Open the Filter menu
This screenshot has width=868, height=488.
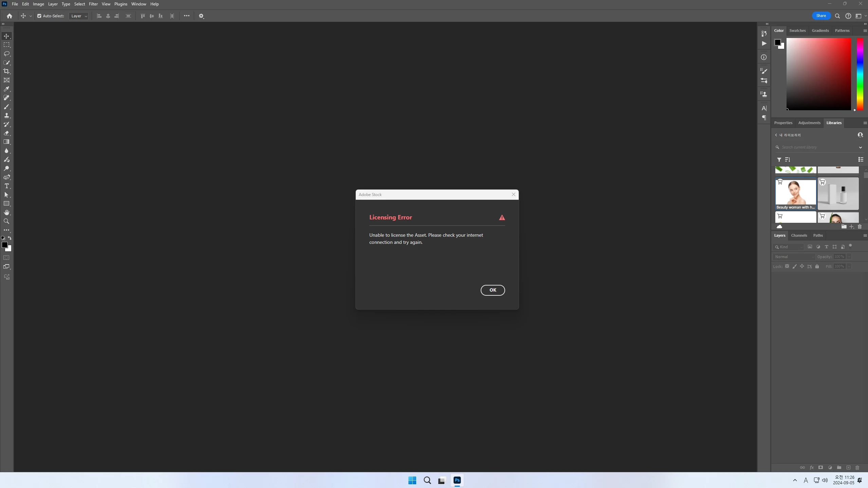tap(93, 4)
